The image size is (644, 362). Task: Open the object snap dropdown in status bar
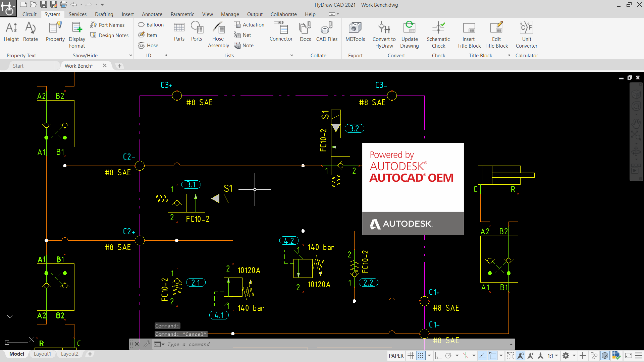click(x=474, y=356)
